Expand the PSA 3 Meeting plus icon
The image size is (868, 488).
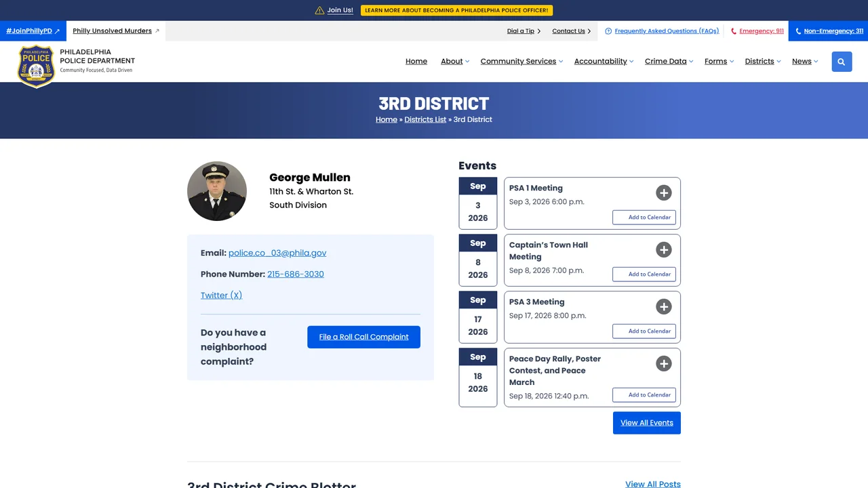664,306
